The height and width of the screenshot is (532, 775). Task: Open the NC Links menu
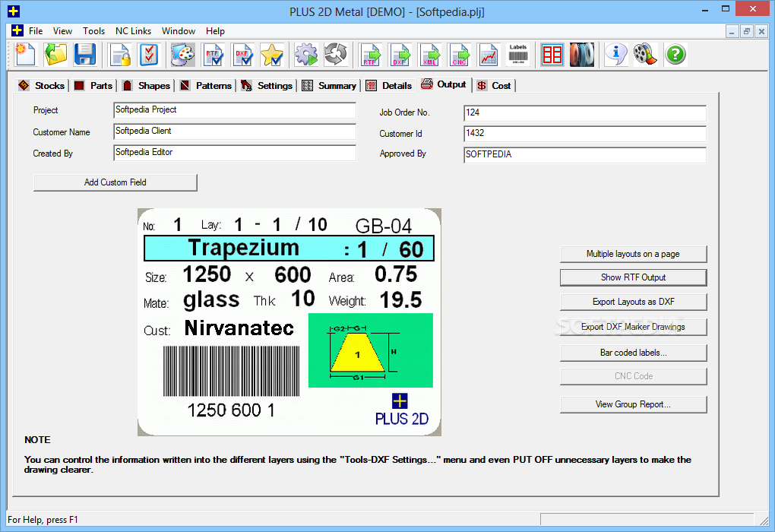pos(134,30)
